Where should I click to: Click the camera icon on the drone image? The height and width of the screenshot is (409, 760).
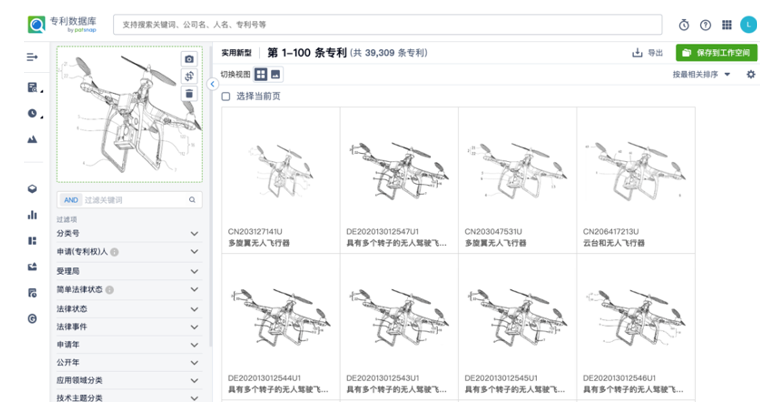pyautogui.click(x=189, y=60)
